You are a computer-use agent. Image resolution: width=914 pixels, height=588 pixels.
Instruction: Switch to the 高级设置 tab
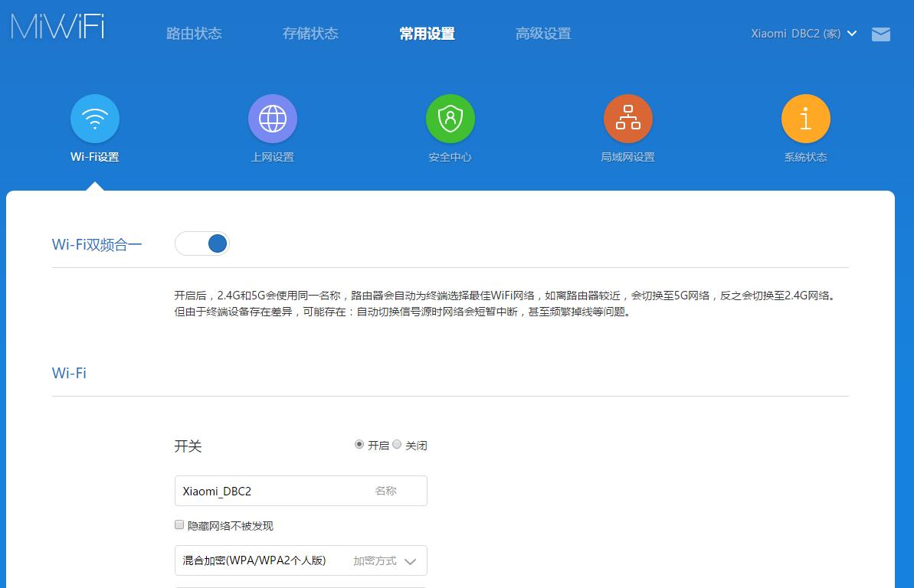pos(542,33)
